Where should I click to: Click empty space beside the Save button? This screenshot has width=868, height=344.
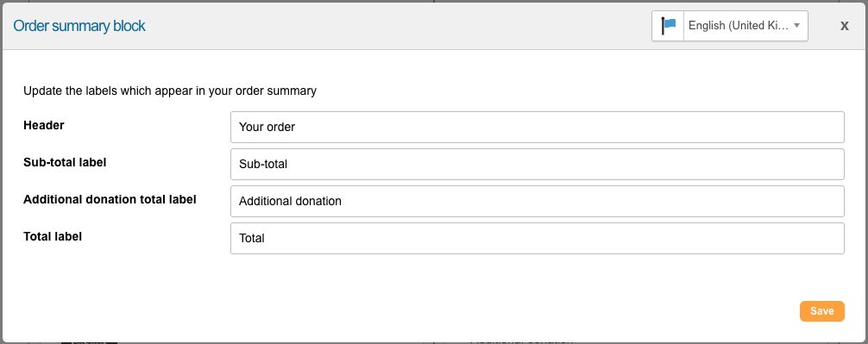tap(664, 311)
